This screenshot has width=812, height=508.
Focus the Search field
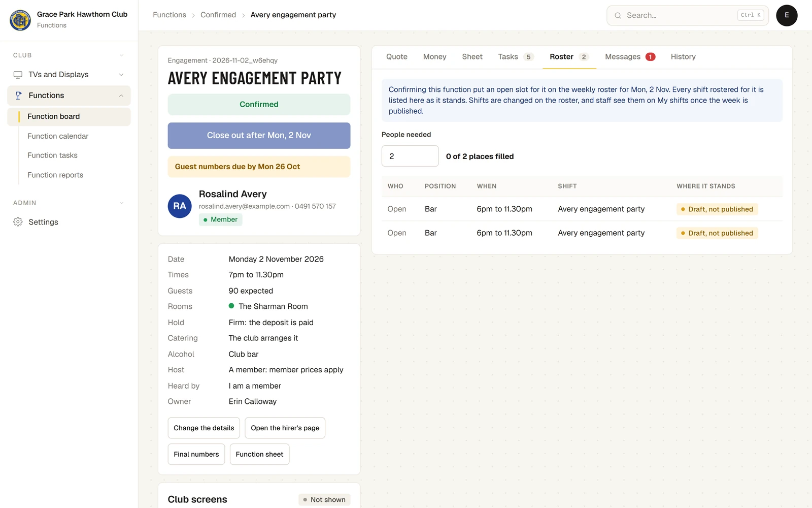[x=688, y=16]
